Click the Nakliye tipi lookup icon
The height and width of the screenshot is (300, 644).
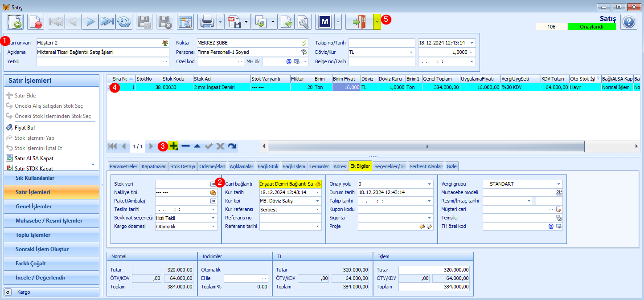pyautogui.click(x=213, y=192)
